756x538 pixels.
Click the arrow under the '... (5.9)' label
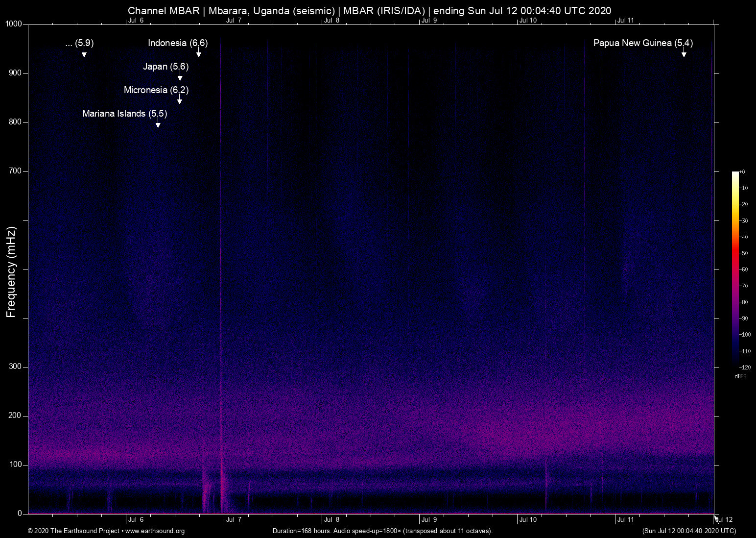click(x=84, y=53)
